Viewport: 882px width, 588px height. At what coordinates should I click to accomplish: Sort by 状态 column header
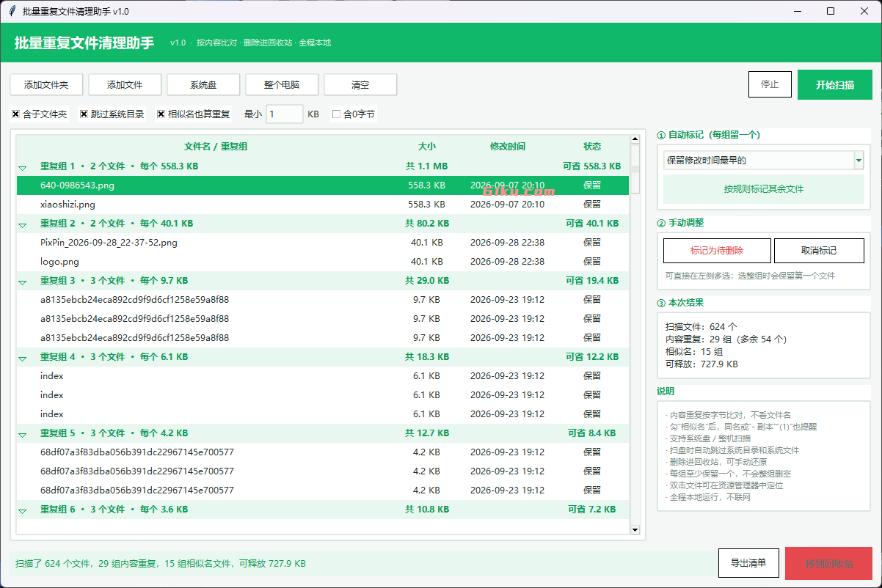point(592,147)
